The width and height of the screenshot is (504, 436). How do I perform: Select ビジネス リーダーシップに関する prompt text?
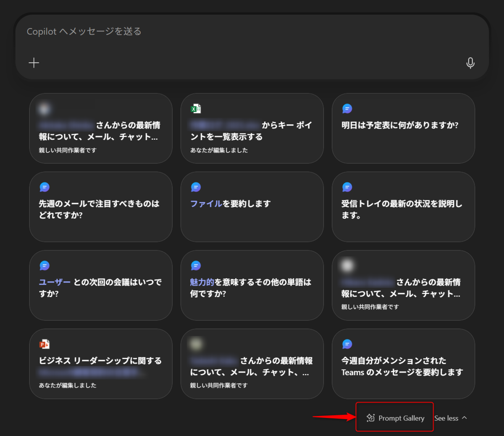click(100, 360)
